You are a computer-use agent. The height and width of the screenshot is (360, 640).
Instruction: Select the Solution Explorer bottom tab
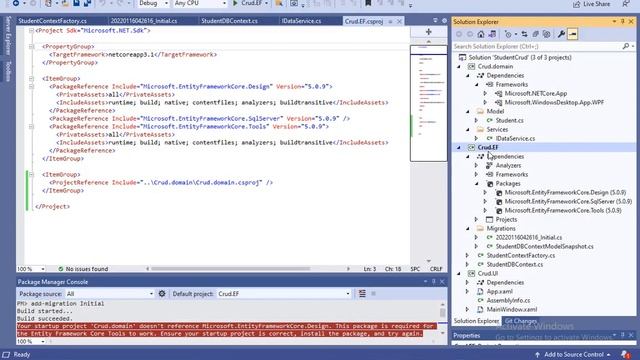pyautogui.click(x=476, y=321)
